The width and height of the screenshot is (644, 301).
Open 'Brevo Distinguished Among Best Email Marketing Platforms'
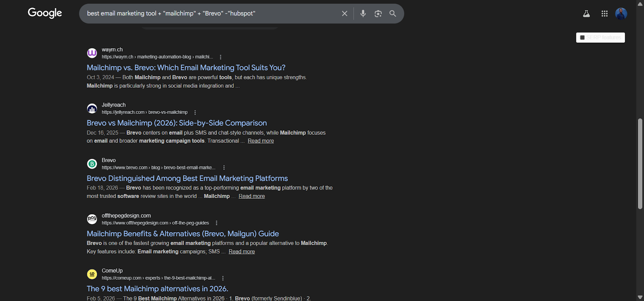(x=187, y=178)
